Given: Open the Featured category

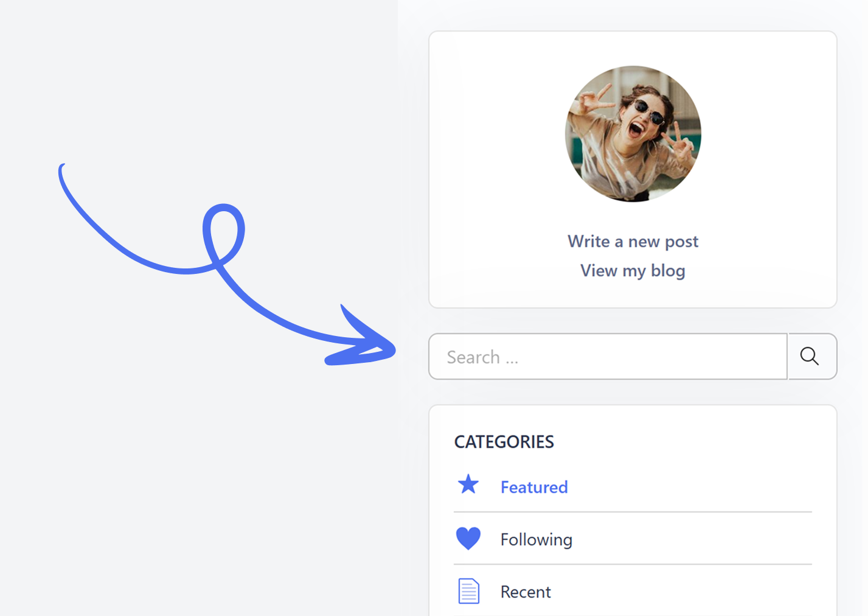Looking at the screenshot, I should click(533, 487).
